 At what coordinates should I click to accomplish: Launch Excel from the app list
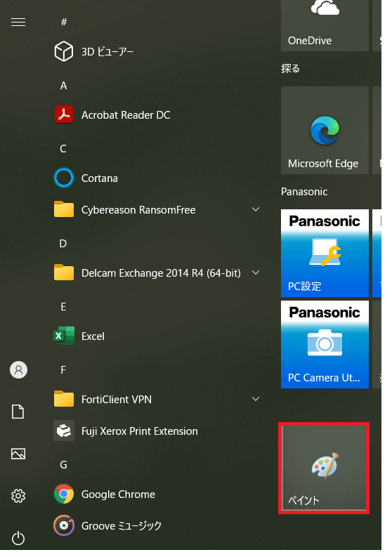pyautogui.click(x=157, y=336)
